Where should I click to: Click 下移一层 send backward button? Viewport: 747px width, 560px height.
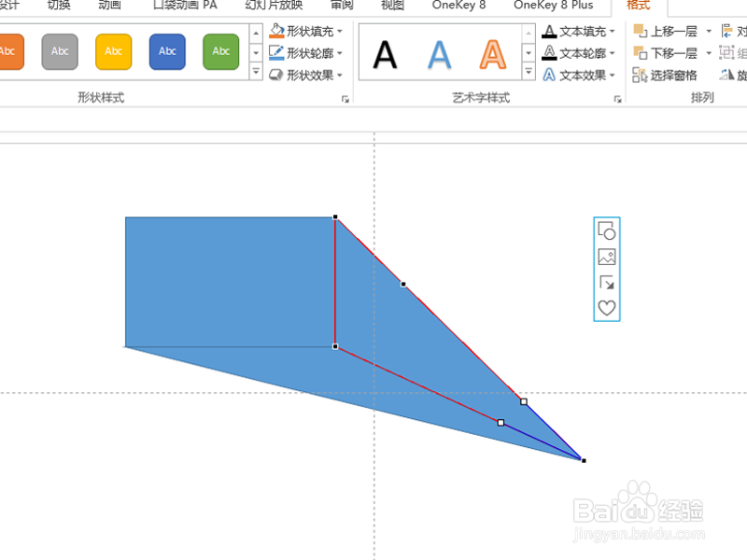pos(666,53)
